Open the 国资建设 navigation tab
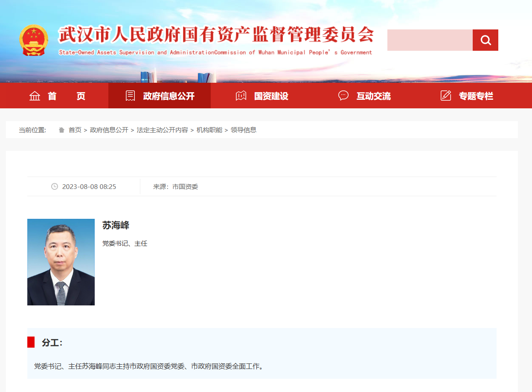The image size is (532, 392). pos(262,96)
